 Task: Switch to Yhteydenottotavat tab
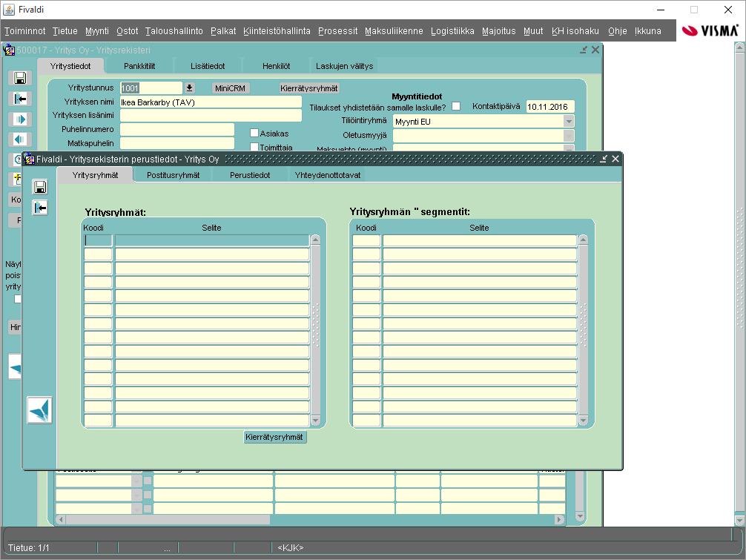(x=327, y=175)
